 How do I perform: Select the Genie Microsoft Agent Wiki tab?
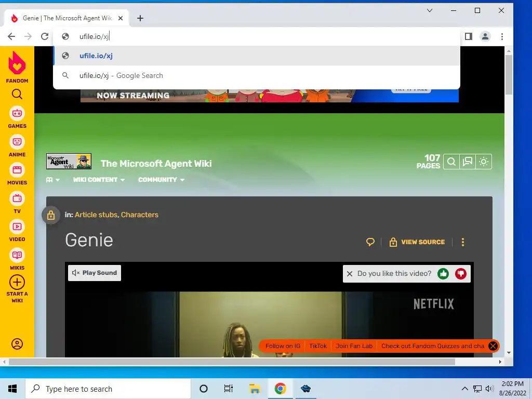(x=67, y=18)
